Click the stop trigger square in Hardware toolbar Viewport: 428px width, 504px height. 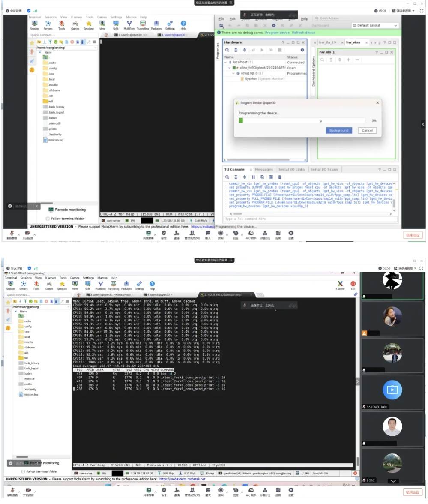pyautogui.click(x=279, y=50)
